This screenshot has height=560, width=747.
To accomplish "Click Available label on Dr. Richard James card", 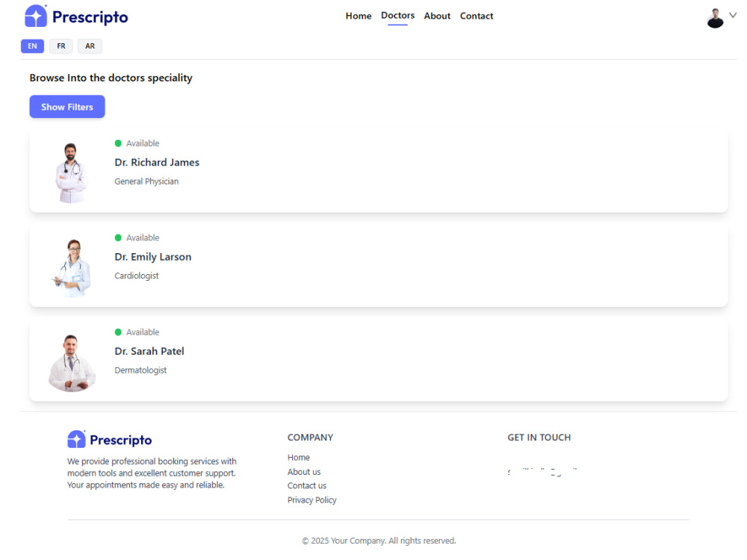I will point(143,143).
